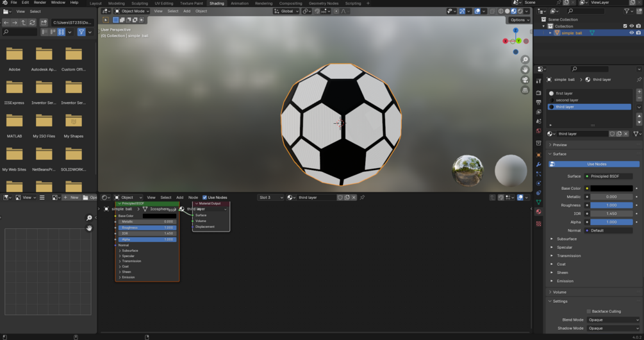Viewport: 644px width, 340px height.
Task: Open Shadow Mode Opaque dropdown
Action: pyautogui.click(x=613, y=328)
